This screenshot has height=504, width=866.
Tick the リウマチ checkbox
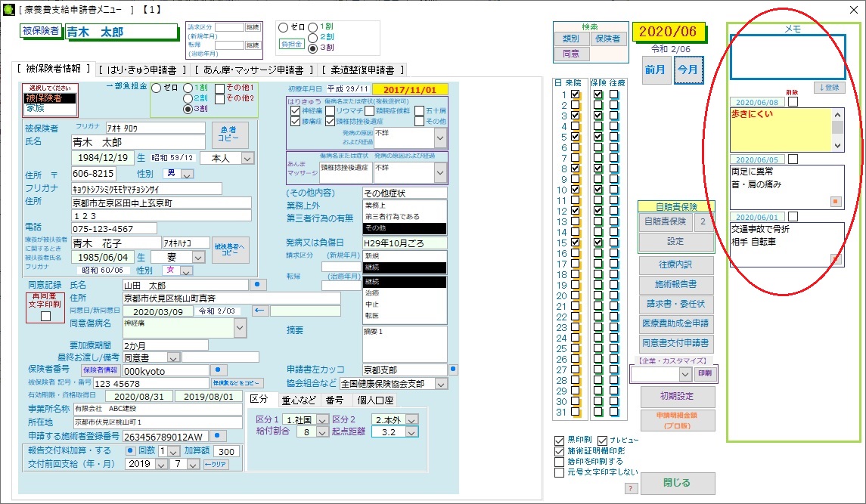(330, 110)
